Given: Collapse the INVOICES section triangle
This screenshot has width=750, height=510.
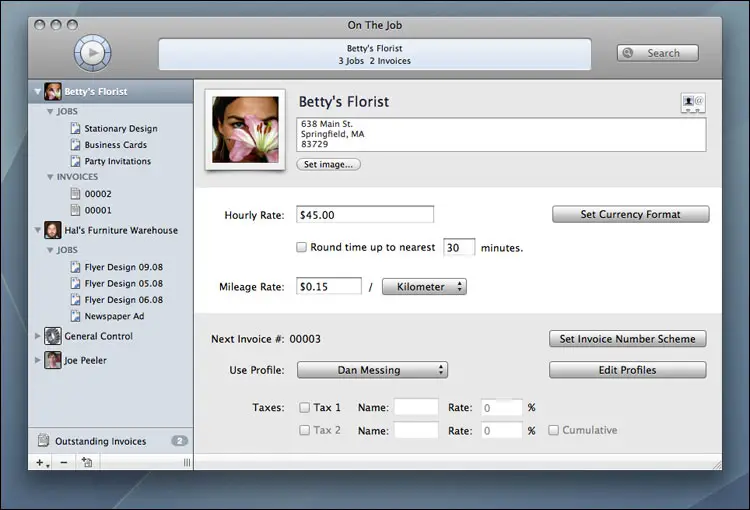Looking at the screenshot, I should coord(50,177).
